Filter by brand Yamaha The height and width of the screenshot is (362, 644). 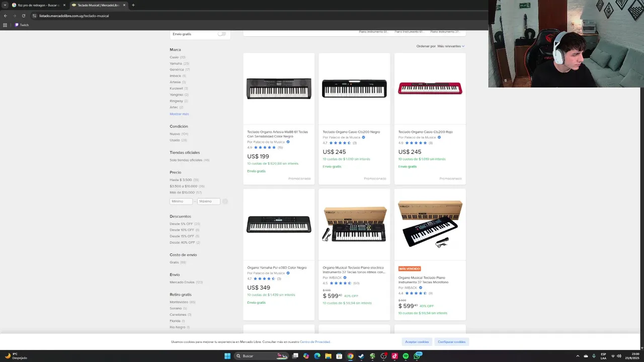(x=179, y=63)
